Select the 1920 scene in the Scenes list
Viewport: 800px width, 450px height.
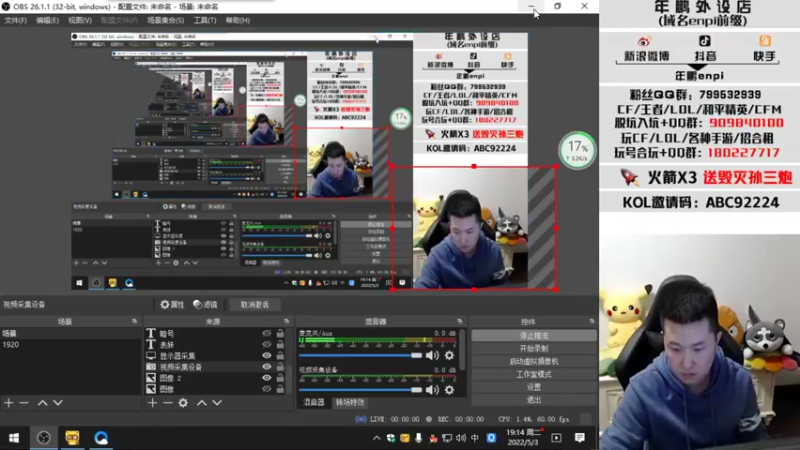(x=70, y=344)
